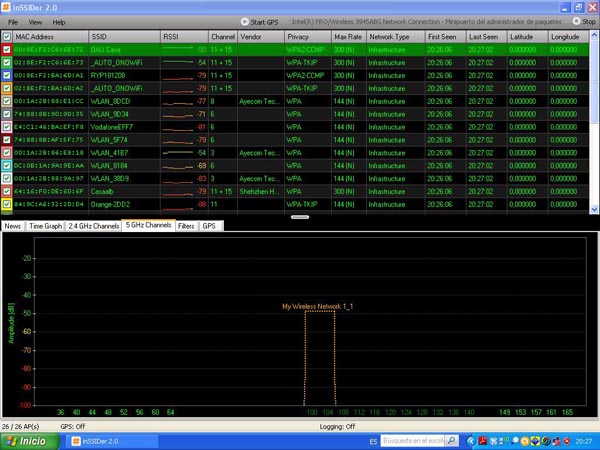Open the GPS tab

(x=209, y=226)
